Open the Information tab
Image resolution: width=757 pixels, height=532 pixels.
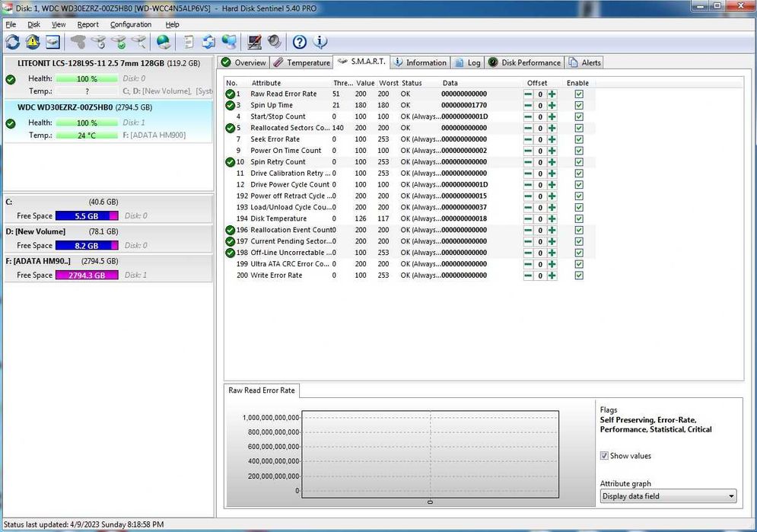pos(420,62)
